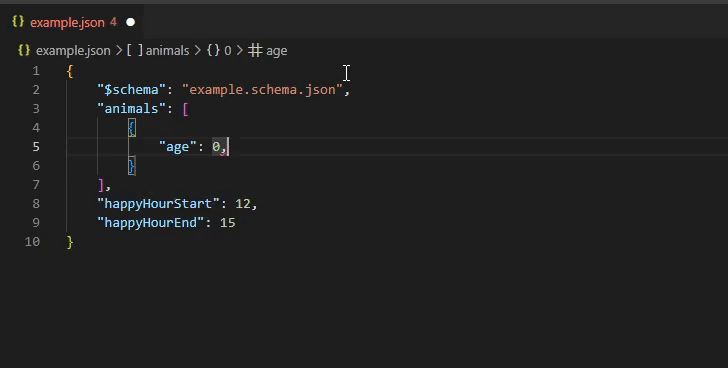728x368 pixels.
Task: Click opening curly brace on line 4
Action: [x=132, y=128]
